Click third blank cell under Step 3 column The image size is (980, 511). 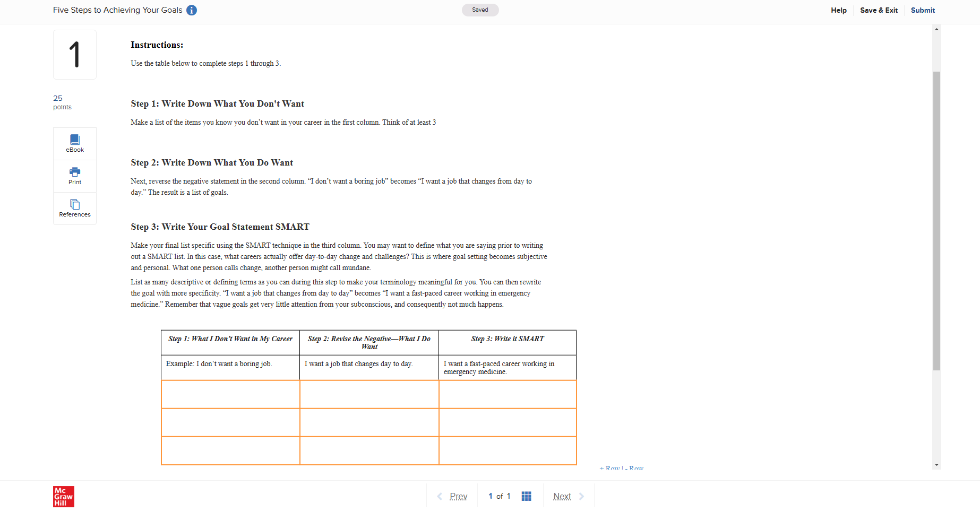coord(508,451)
